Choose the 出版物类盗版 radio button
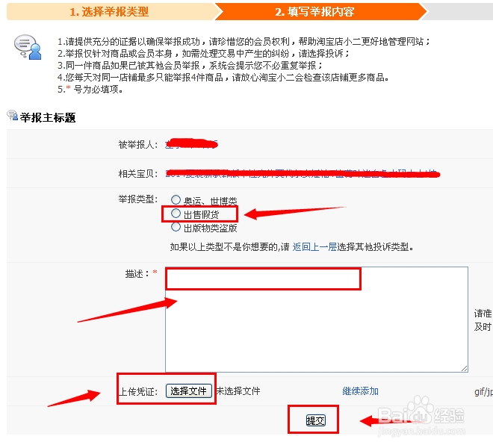Viewport: 493px width, 448px height. pos(176,227)
